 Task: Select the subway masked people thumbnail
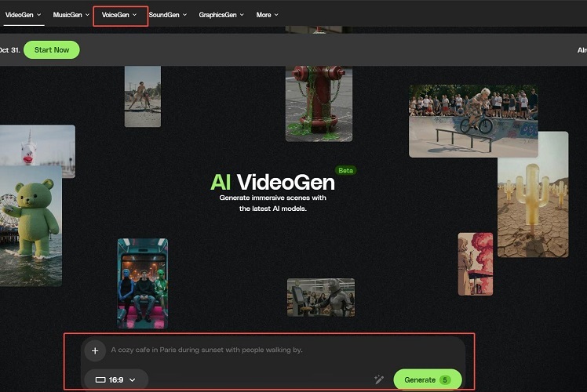(x=142, y=283)
